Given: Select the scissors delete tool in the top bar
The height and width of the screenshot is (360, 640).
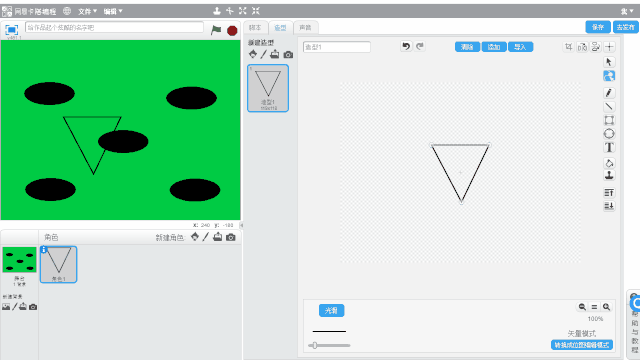Looking at the screenshot, I should [230, 11].
